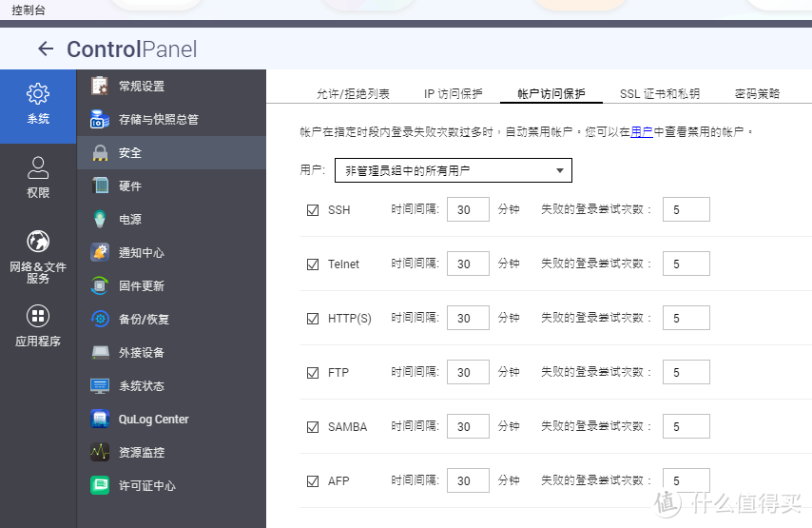The image size is (812, 528).
Task: Switch to the 允许/拒绝列表 tab
Action: [x=353, y=94]
